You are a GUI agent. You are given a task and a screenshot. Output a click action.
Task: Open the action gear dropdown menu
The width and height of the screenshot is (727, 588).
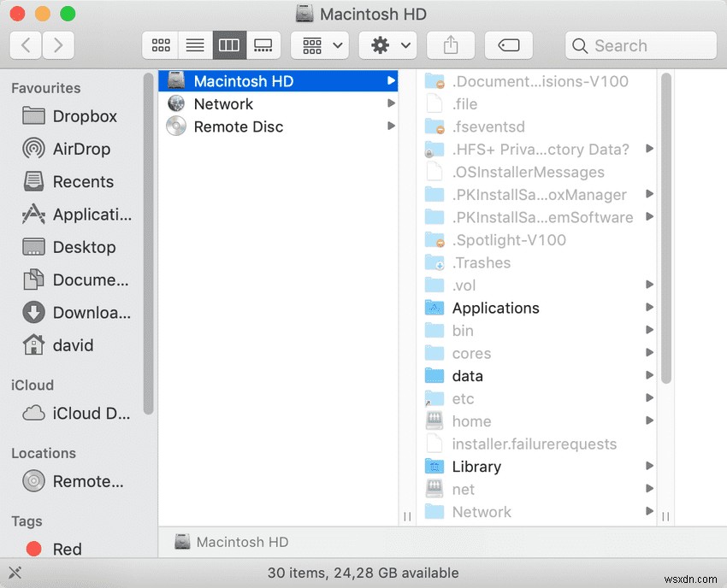click(x=387, y=45)
